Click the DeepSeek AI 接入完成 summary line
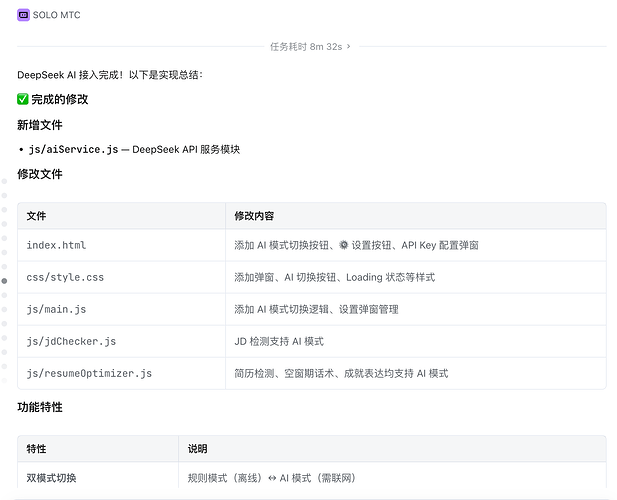Viewport: 617px width, 500px height. point(110,75)
